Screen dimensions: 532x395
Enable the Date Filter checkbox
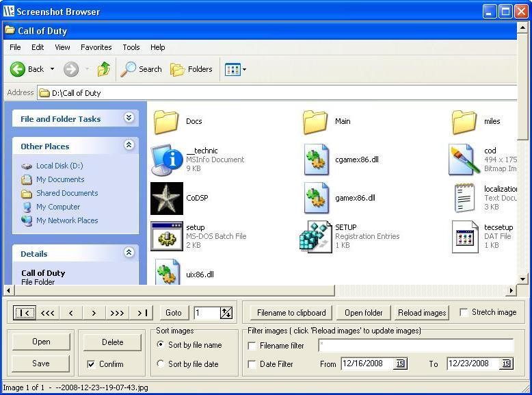tap(252, 364)
